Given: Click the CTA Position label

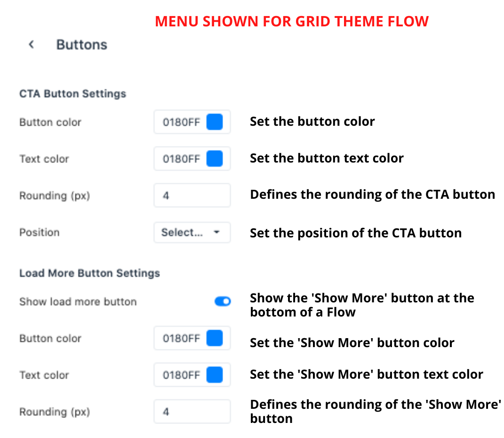Looking at the screenshot, I should click(40, 232).
